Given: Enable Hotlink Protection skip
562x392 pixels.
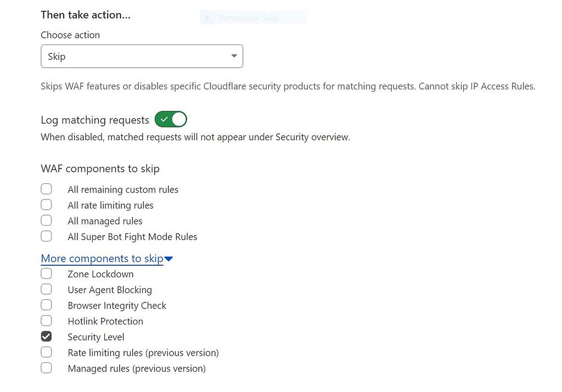Looking at the screenshot, I should point(47,321).
